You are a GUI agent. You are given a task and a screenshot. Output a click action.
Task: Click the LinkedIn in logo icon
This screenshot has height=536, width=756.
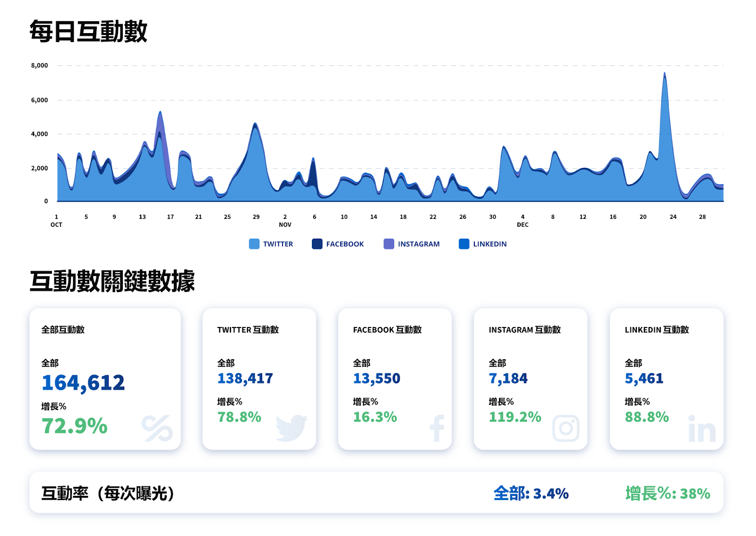click(x=702, y=428)
